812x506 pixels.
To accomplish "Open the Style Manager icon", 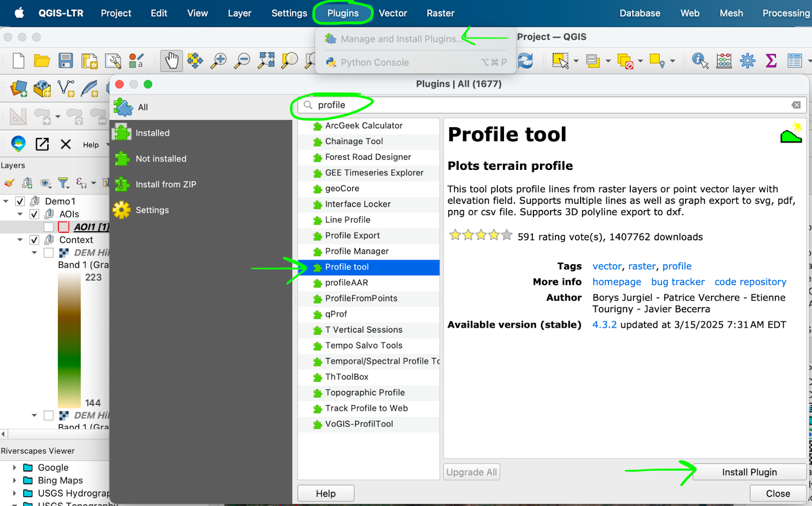I will coord(136,61).
